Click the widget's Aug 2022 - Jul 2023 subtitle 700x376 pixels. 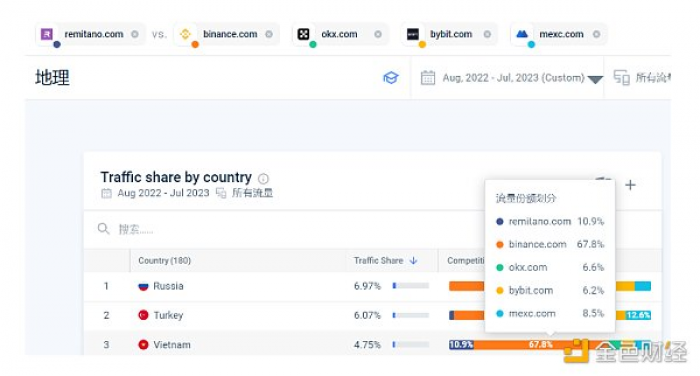click(163, 193)
